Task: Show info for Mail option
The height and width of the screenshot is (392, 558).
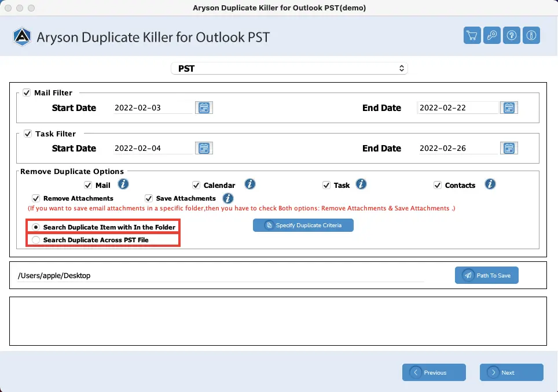Action: click(x=123, y=184)
